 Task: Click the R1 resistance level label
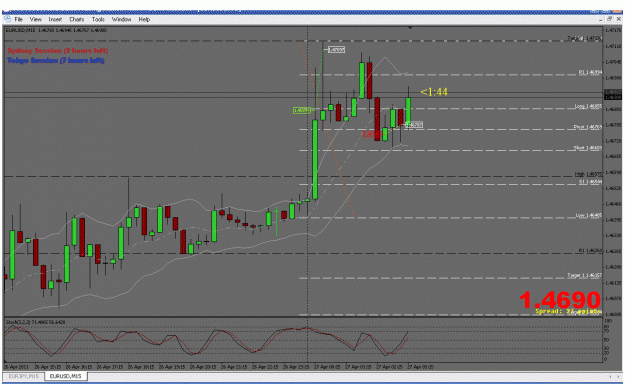[590, 73]
